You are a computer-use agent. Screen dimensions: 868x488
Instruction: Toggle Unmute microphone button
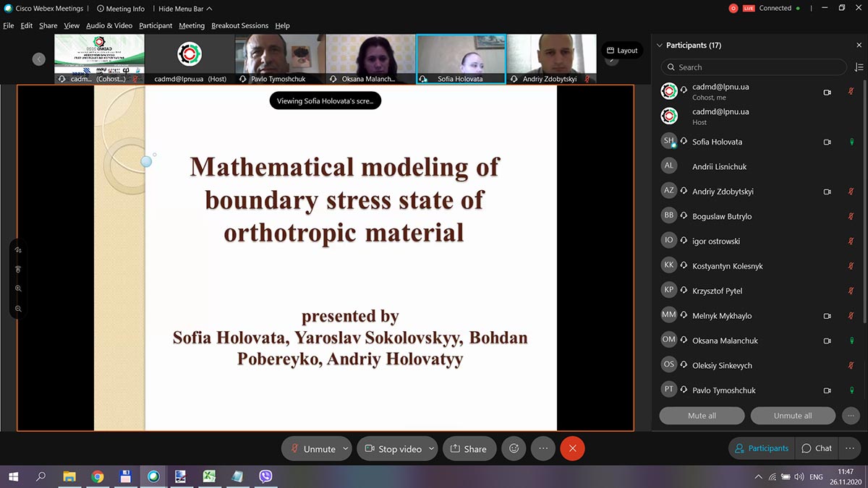pos(312,448)
